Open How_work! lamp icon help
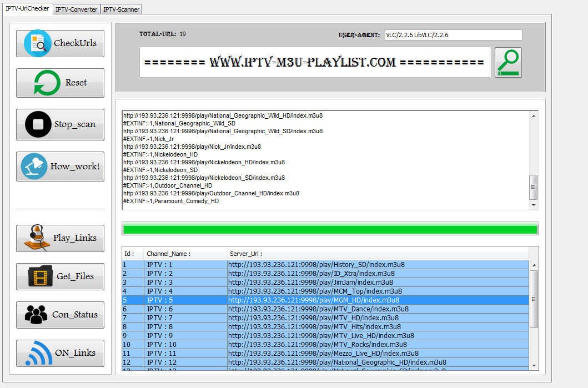 34,166
